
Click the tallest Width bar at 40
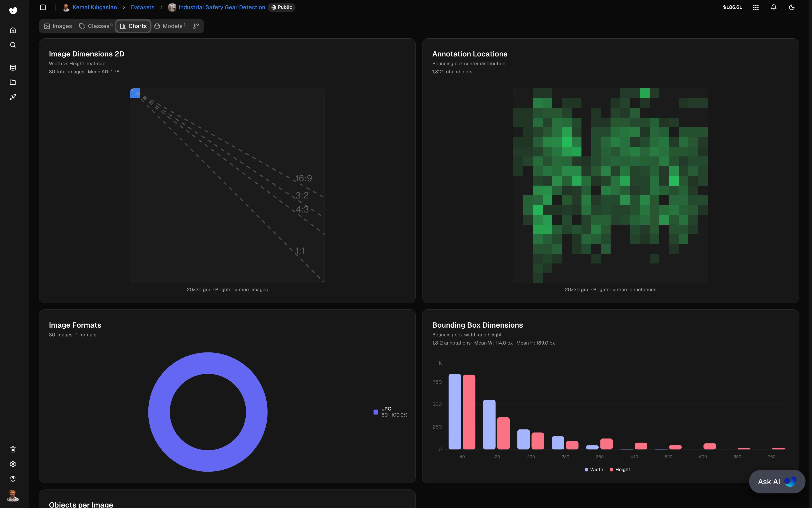point(455,412)
